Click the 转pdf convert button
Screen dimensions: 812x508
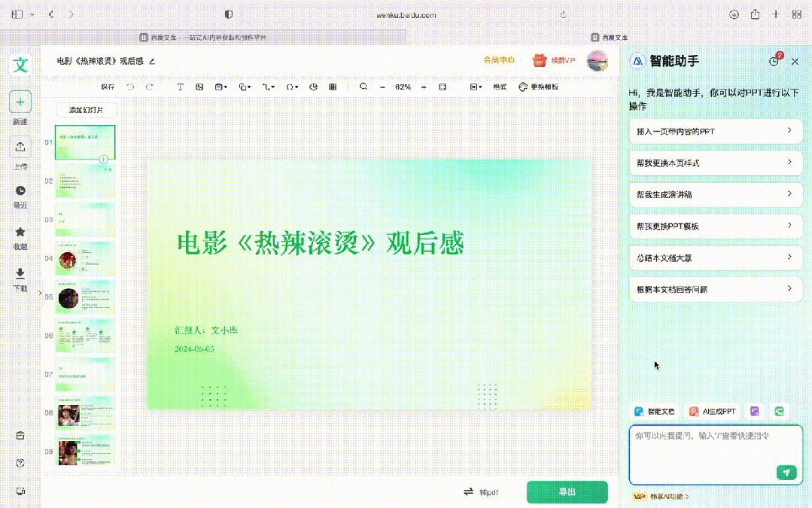(481, 492)
